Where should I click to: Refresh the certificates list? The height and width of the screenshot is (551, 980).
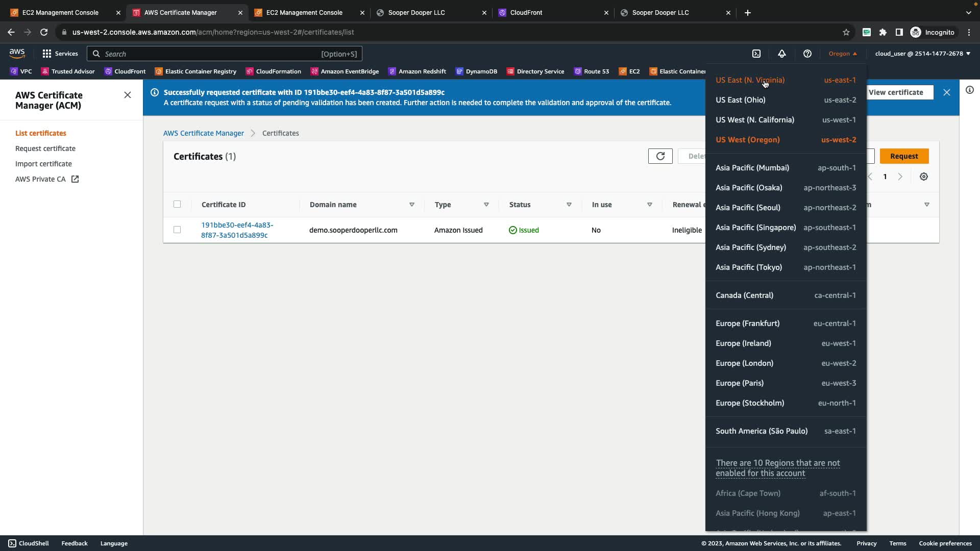pos(660,156)
